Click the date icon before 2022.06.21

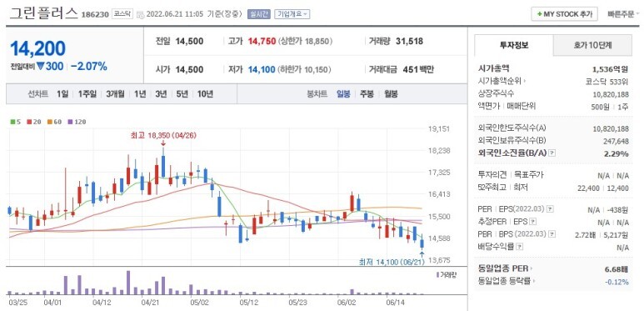pyautogui.click(x=141, y=14)
